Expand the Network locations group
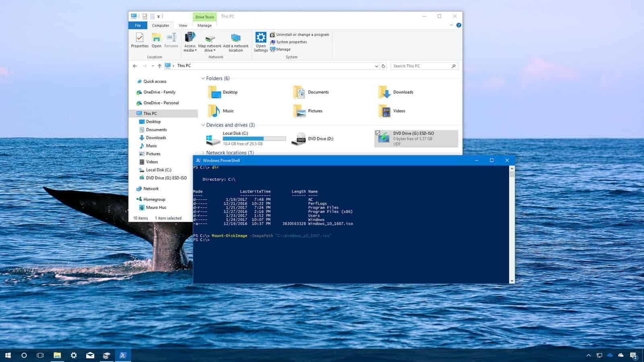 [203, 153]
